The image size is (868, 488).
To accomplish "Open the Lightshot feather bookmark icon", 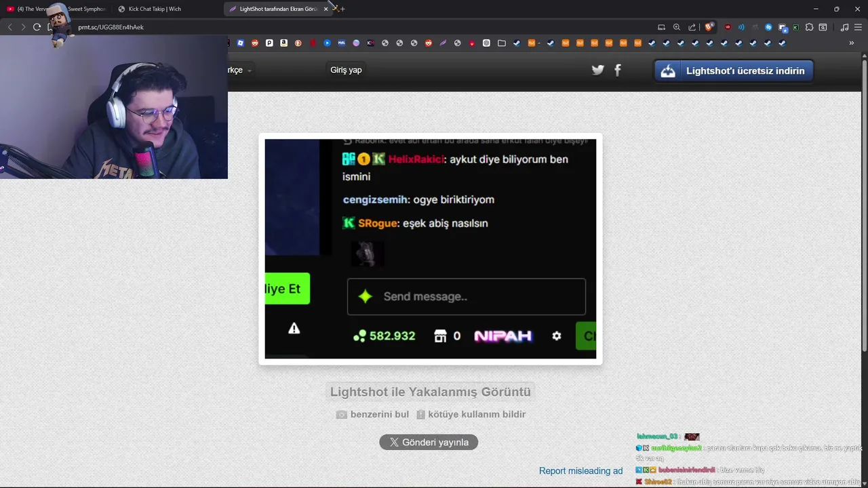I will (443, 43).
